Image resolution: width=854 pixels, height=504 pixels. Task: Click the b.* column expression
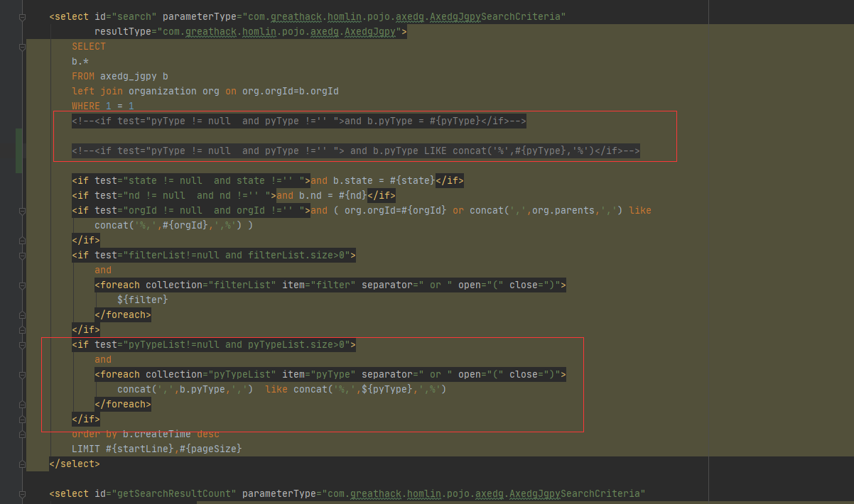tap(80, 61)
